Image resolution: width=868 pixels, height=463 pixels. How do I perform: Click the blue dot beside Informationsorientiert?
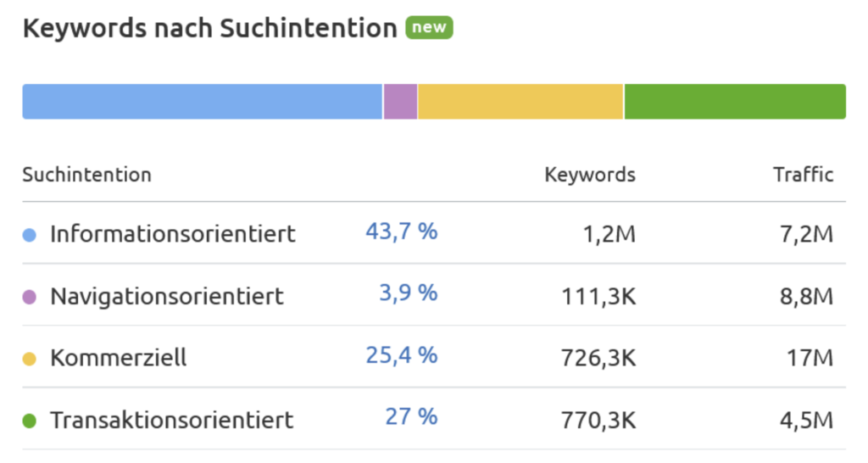[x=30, y=235]
